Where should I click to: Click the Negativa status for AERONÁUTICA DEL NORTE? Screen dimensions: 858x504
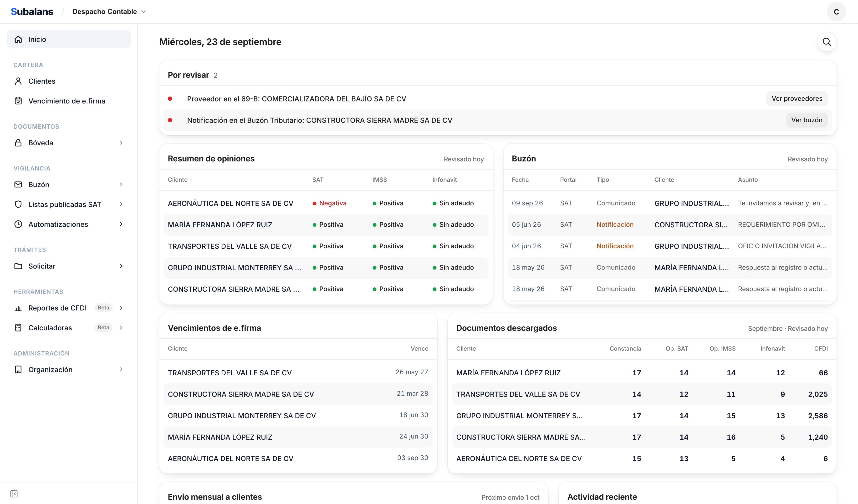click(x=329, y=203)
